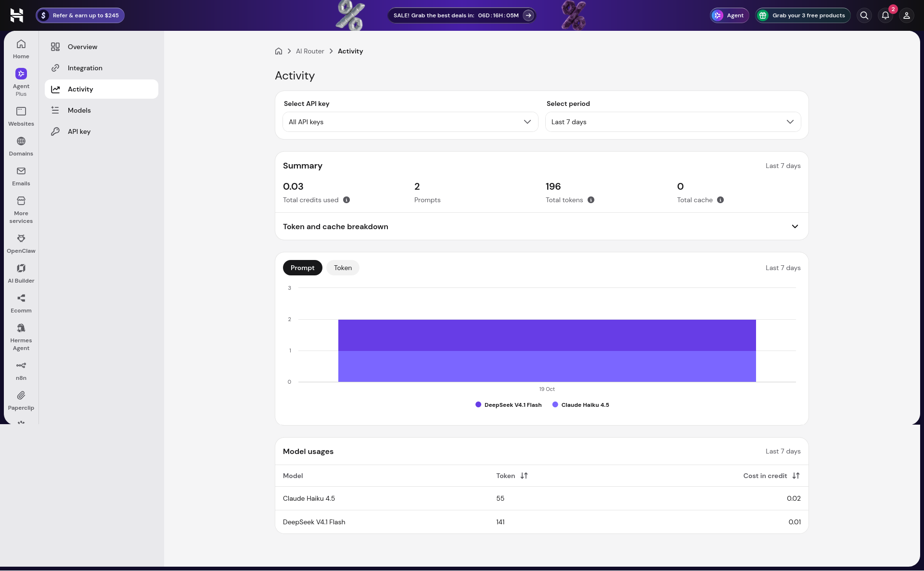The width and height of the screenshot is (924, 571).
Task: Click info icon beside Total cache
Action: pos(720,200)
